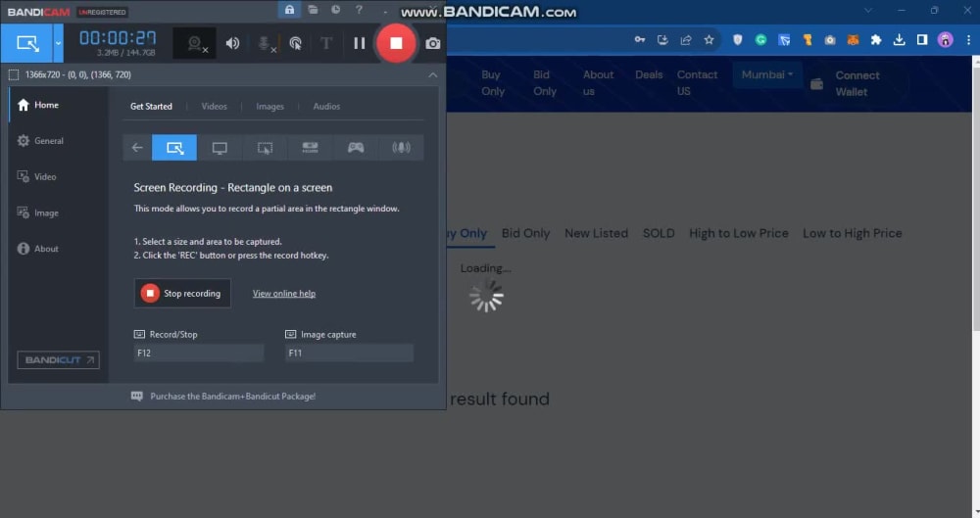Viewport: 980px width, 518px height.
Task: Toggle the mouse click effect icon
Action: point(296,43)
